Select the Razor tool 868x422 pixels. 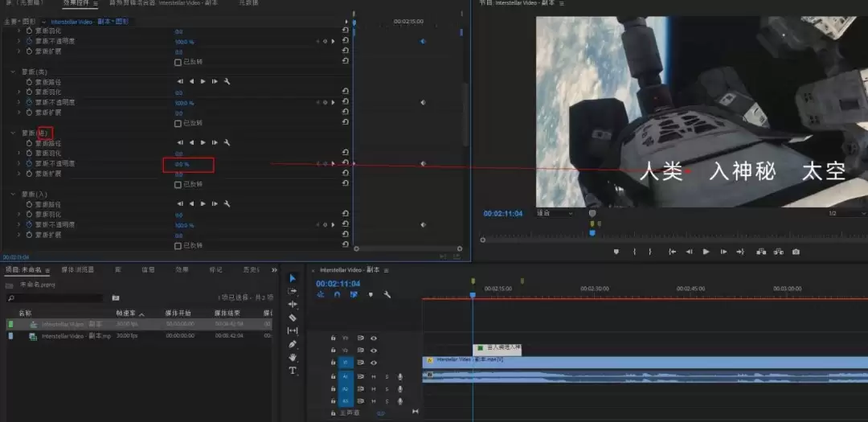tap(293, 318)
